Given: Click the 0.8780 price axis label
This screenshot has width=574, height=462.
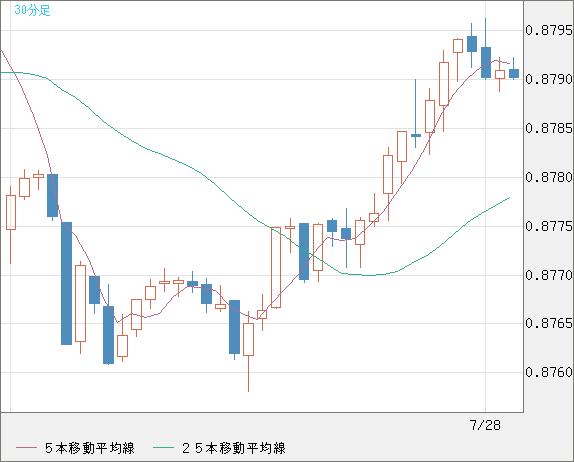Looking at the screenshot, I should (x=549, y=177).
